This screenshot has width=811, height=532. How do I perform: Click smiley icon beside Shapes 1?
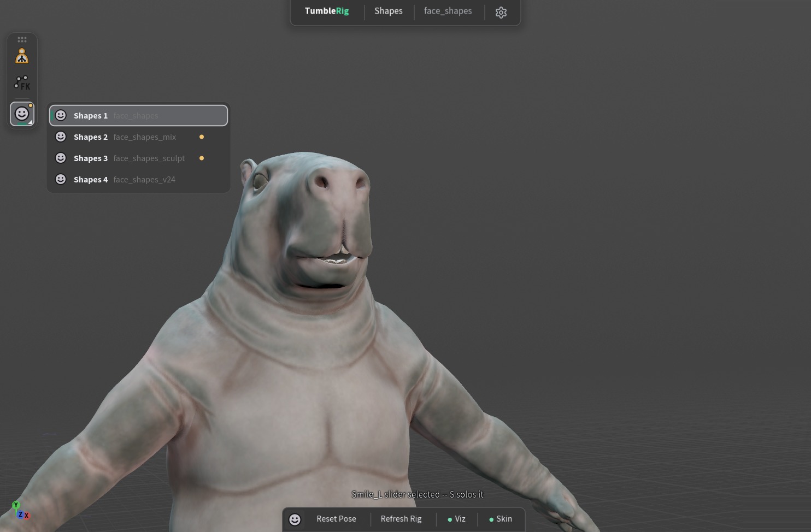61,115
